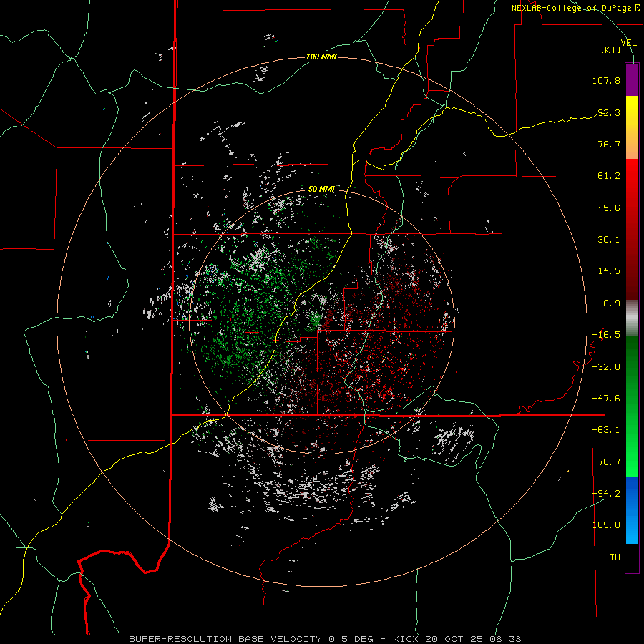Select the -16.5 velocity scale value
Screen dimensions: 644x644
[x=606, y=335]
